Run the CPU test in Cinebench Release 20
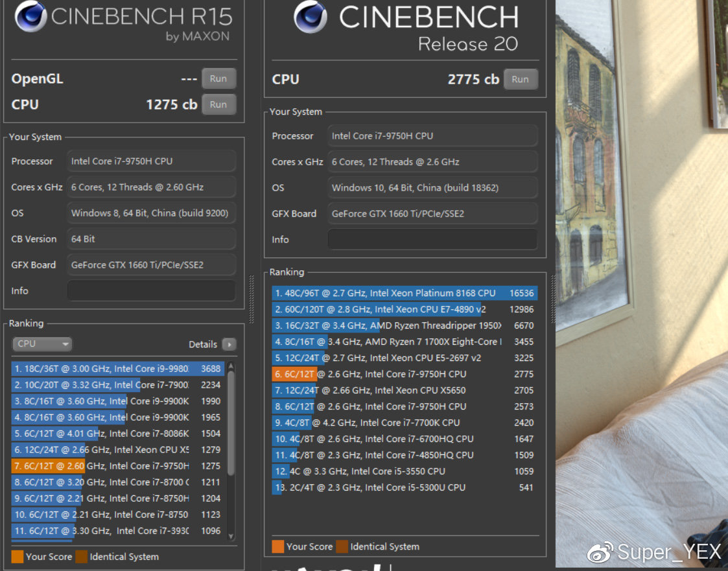This screenshot has height=571, width=728. click(521, 79)
